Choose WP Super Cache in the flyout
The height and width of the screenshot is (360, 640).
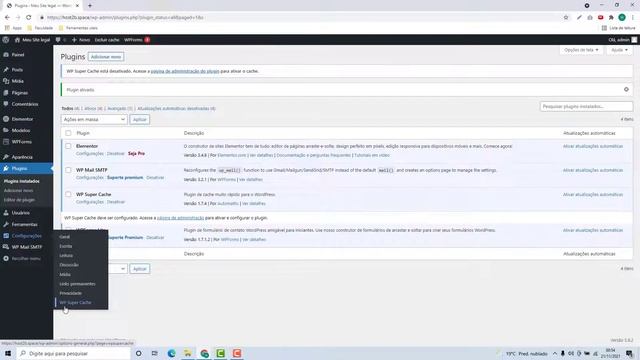tap(76, 302)
